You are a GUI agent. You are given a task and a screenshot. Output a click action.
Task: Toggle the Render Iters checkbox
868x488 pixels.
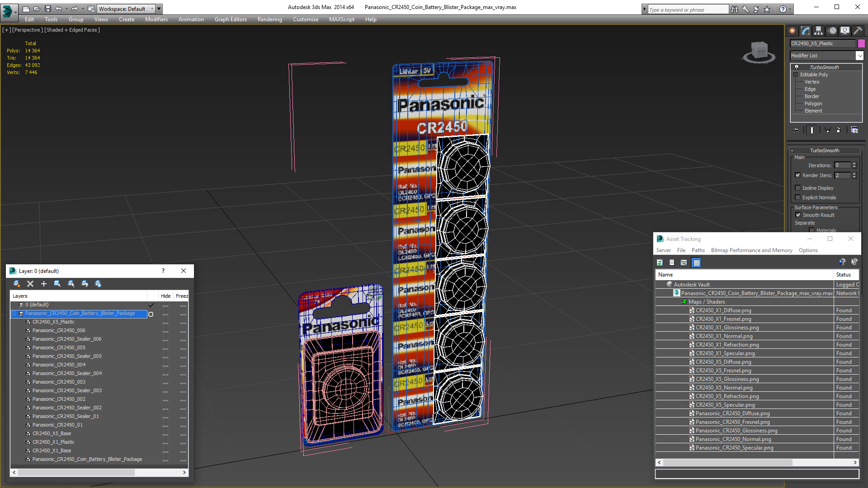(x=797, y=175)
